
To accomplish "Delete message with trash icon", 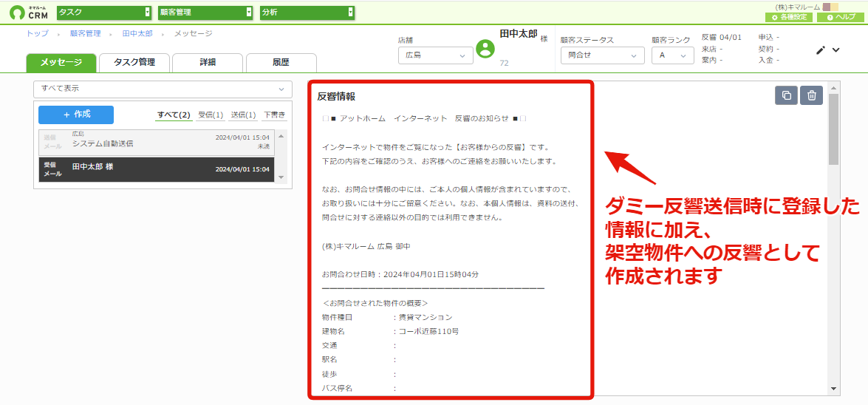I will (x=812, y=95).
